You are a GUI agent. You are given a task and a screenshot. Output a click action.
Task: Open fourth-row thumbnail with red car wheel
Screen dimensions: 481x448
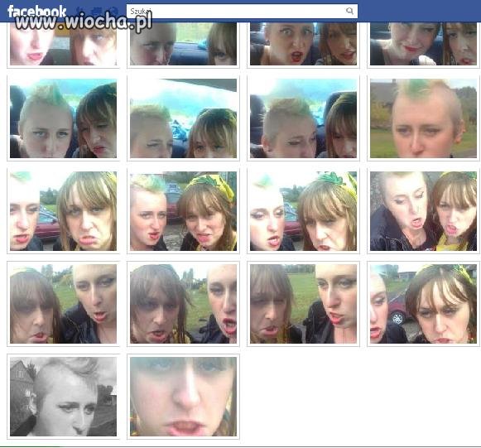pyautogui.click(x=423, y=303)
